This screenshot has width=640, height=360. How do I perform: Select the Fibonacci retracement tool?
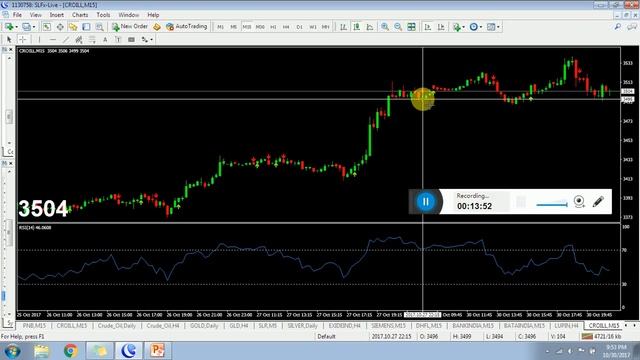pos(92,40)
